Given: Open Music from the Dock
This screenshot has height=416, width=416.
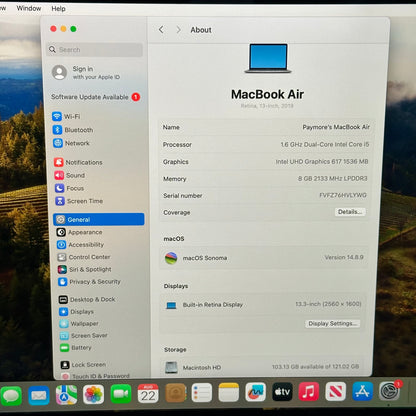Looking at the screenshot, I should point(309,391).
